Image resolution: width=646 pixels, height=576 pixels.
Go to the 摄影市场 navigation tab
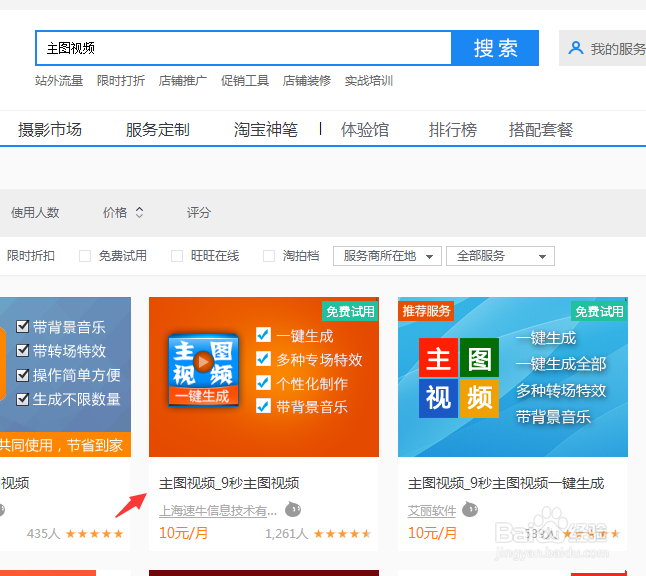tap(50, 130)
